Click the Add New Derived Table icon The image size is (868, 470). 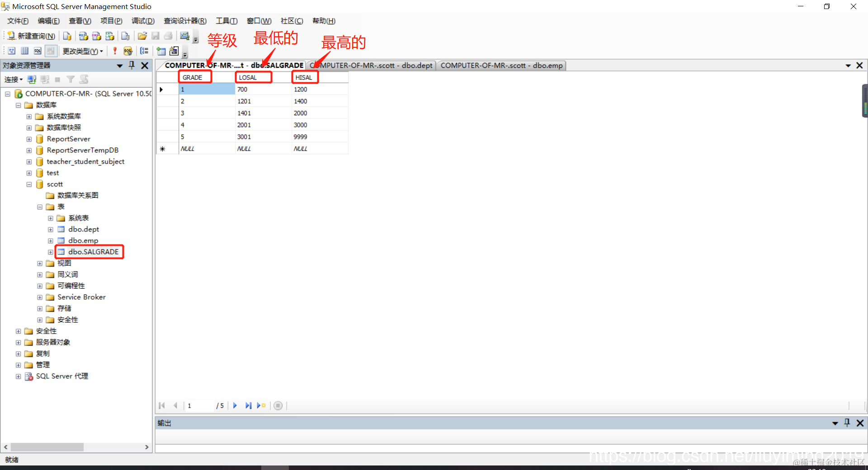174,51
